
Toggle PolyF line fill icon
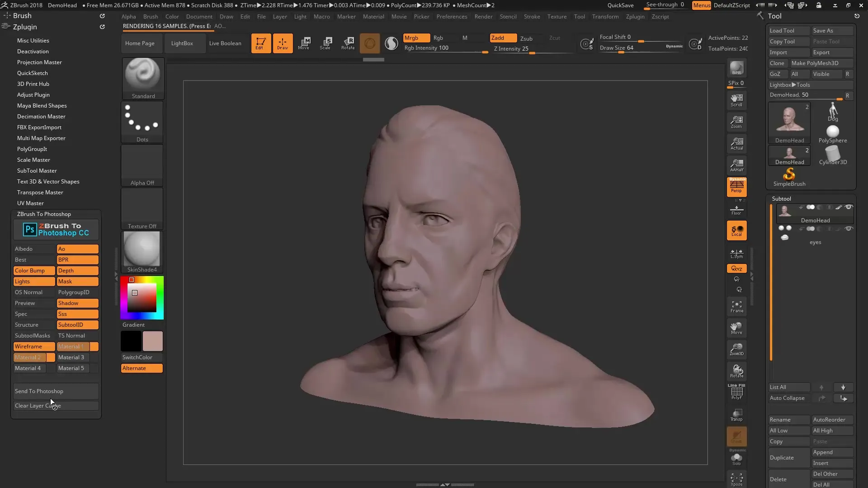click(x=736, y=392)
